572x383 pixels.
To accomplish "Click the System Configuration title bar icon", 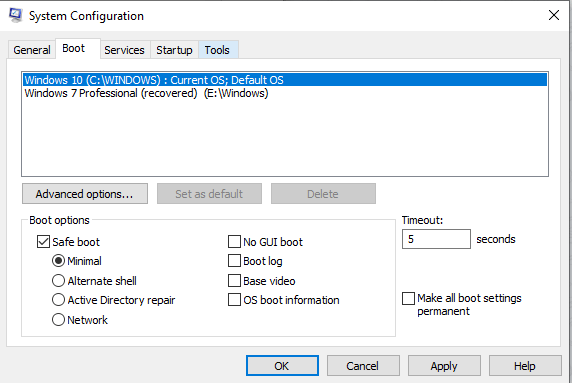I will pyautogui.click(x=15, y=15).
